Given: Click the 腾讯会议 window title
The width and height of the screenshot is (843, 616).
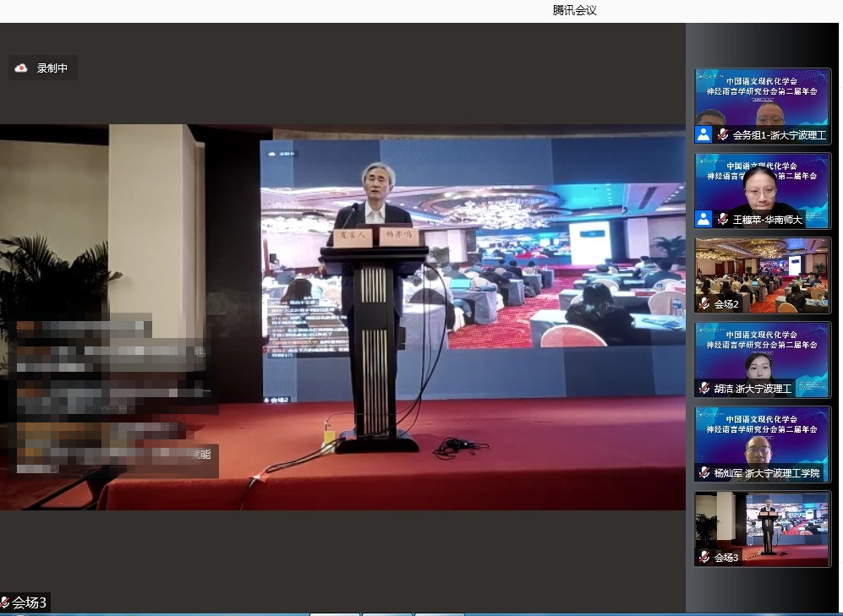Looking at the screenshot, I should pyautogui.click(x=575, y=10).
